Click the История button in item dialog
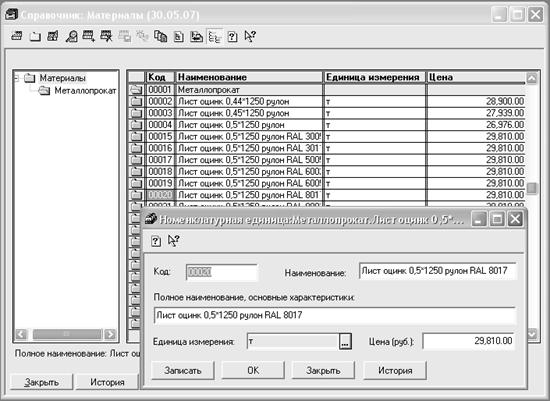Screen dimensions: 550x401 tap(395, 370)
